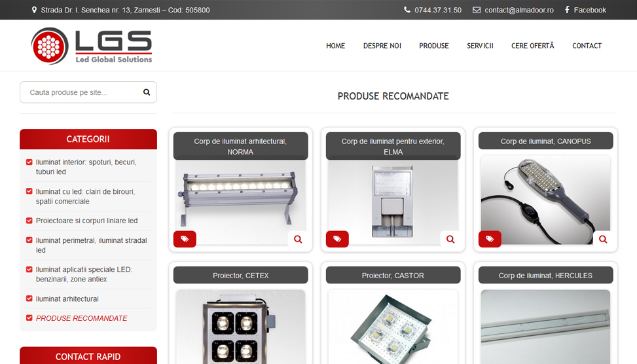The height and width of the screenshot is (364, 637).
Task: Click checkbox icon beside Iluminat arhitectural
Action: point(29,299)
